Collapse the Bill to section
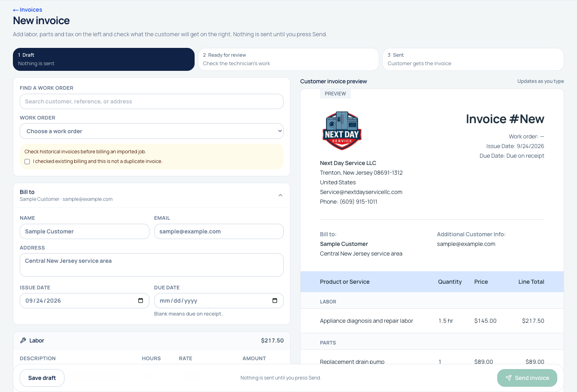This screenshot has height=392, width=577. (x=280, y=195)
